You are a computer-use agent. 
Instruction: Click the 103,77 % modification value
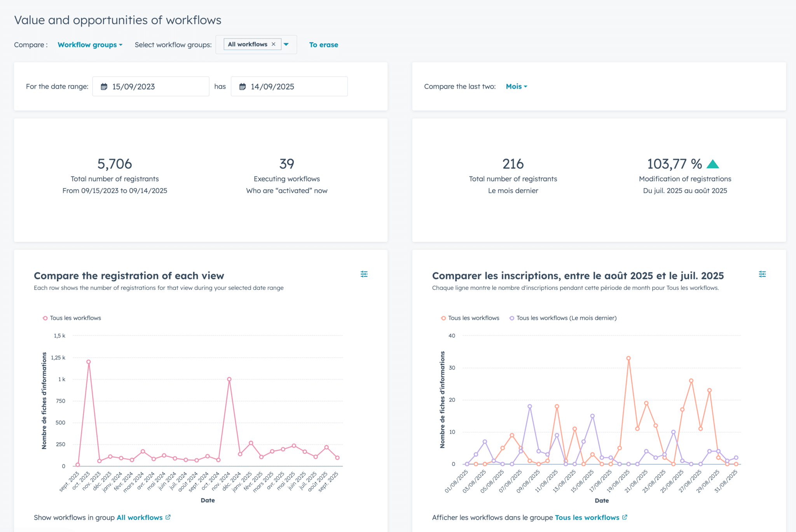674,164
